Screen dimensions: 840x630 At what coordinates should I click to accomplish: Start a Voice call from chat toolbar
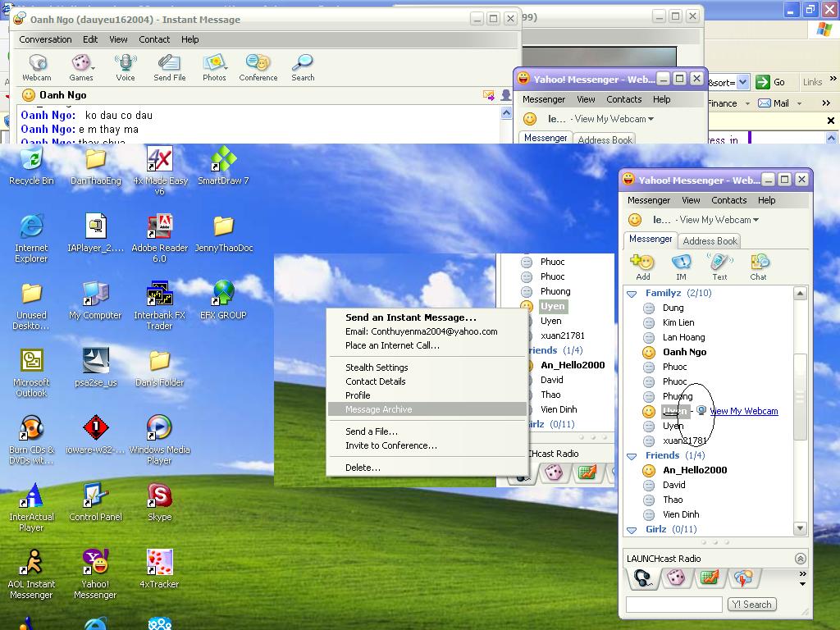pos(126,67)
